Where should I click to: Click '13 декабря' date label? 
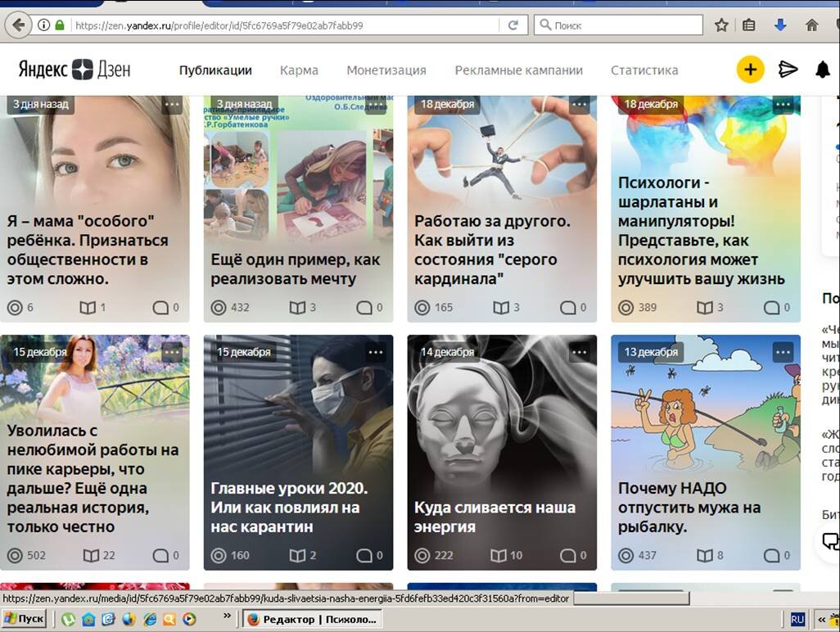click(651, 352)
